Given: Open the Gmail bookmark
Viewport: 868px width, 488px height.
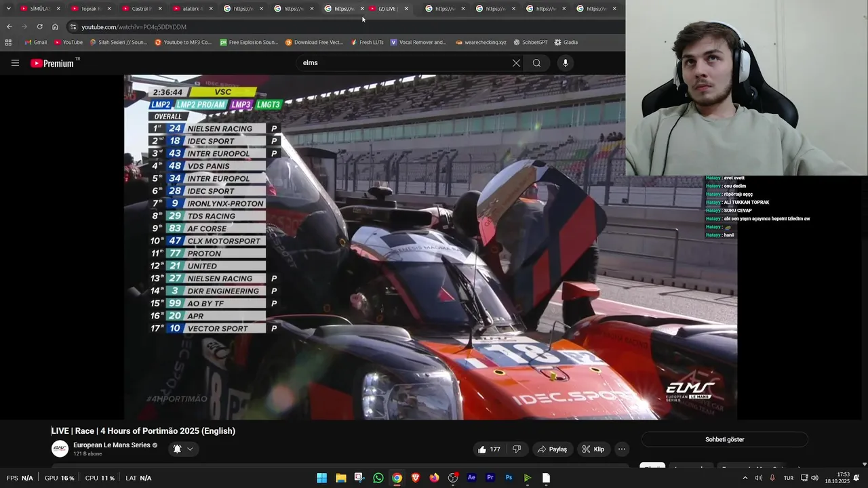Looking at the screenshot, I should coord(35,42).
